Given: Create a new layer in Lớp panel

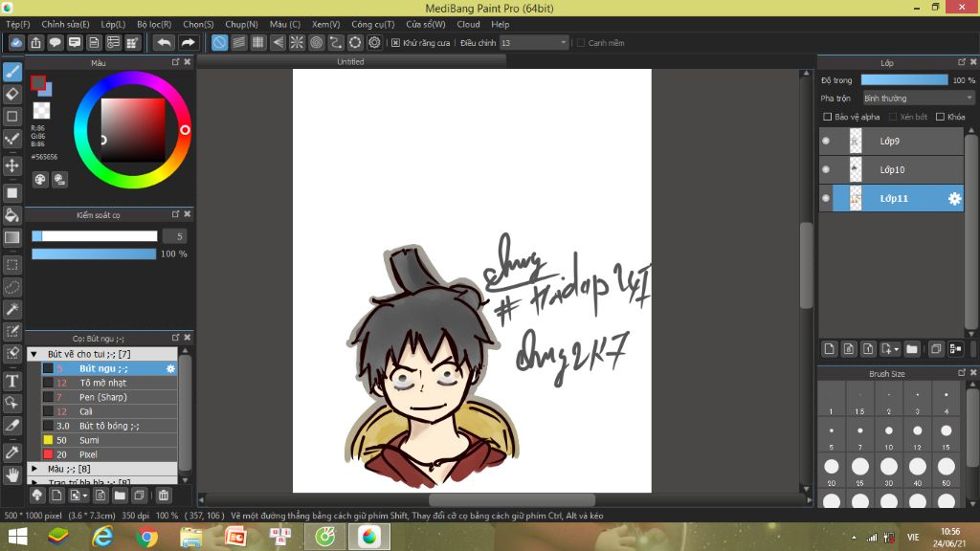Looking at the screenshot, I should [x=829, y=349].
